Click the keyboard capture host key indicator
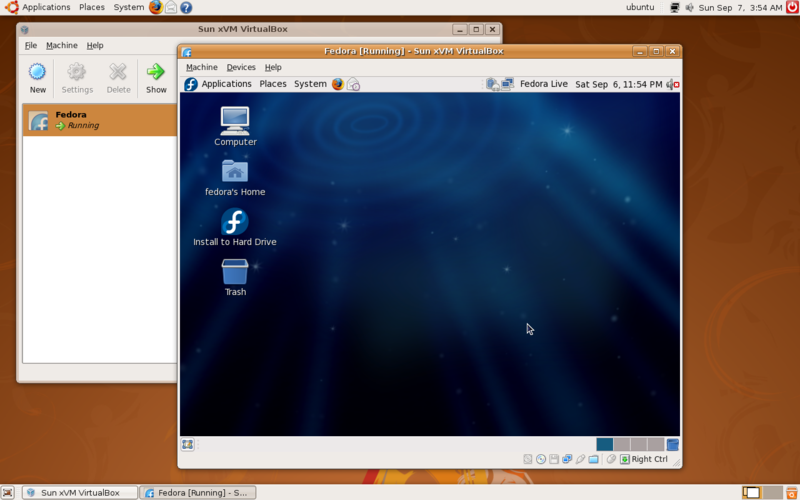 625,459
